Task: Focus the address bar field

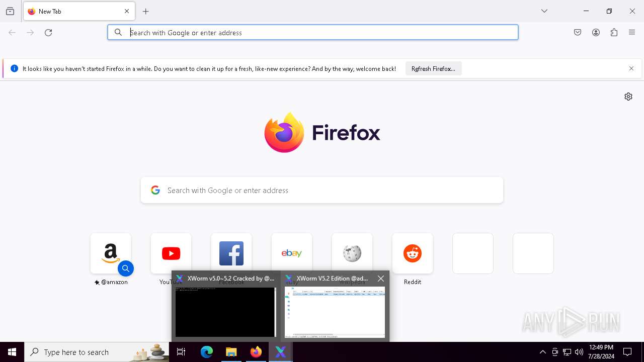Action: coord(312,33)
